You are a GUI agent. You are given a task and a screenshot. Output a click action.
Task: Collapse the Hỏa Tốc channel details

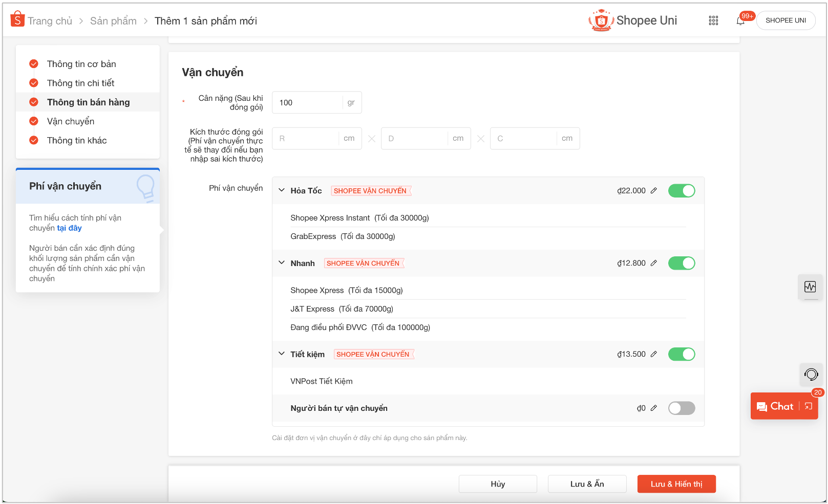(281, 190)
